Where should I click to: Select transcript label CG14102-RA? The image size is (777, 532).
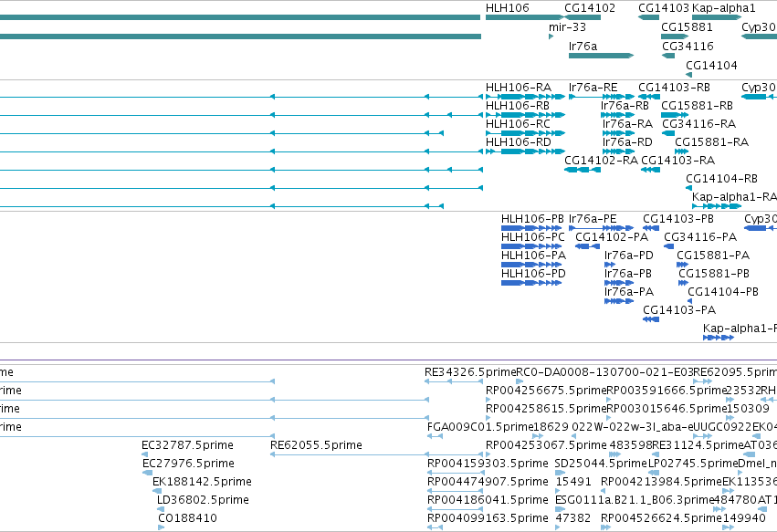click(x=601, y=161)
